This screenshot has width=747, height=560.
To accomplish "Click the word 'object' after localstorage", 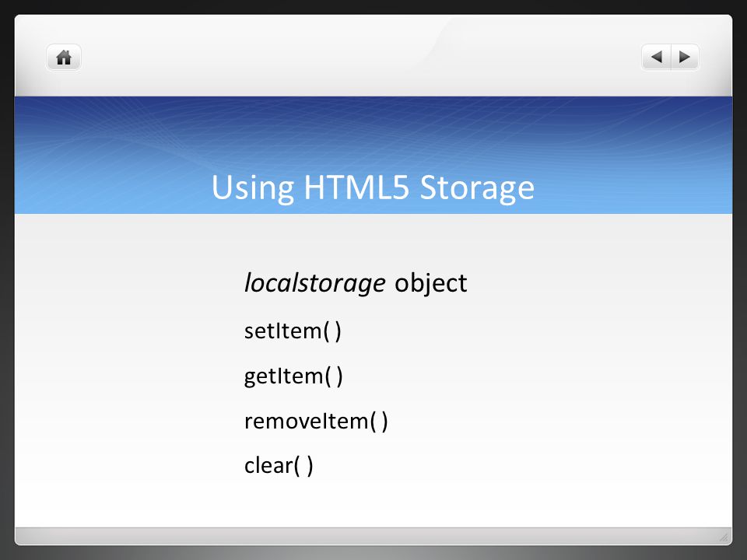I will pyautogui.click(x=430, y=283).
